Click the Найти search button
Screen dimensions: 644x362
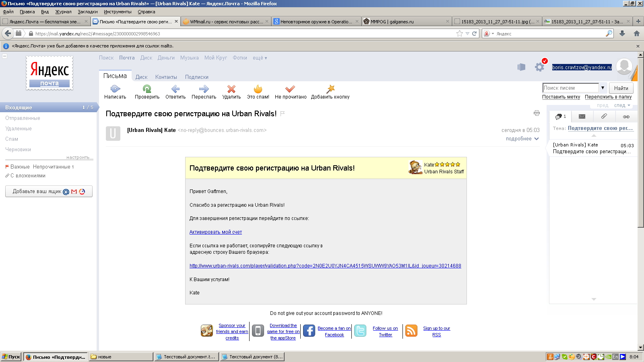point(621,88)
